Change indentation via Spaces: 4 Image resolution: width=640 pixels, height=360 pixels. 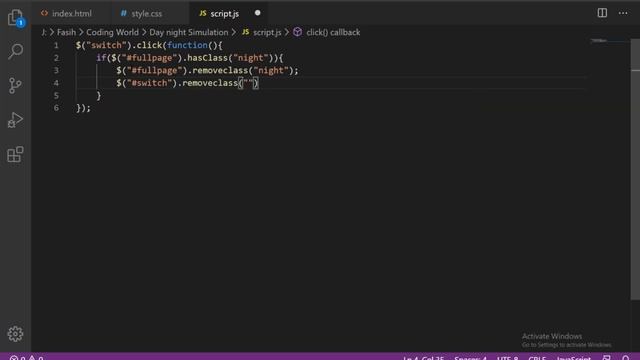click(x=470, y=358)
